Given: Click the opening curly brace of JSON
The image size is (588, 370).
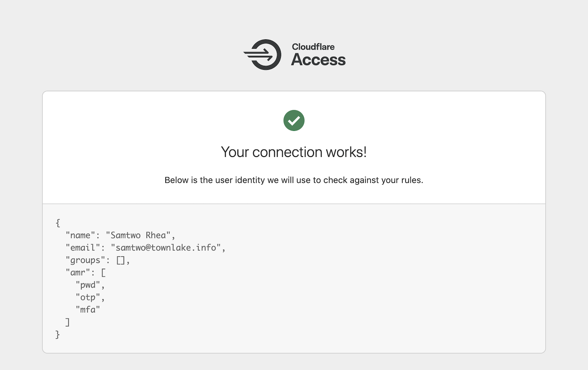Looking at the screenshot, I should (58, 223).
